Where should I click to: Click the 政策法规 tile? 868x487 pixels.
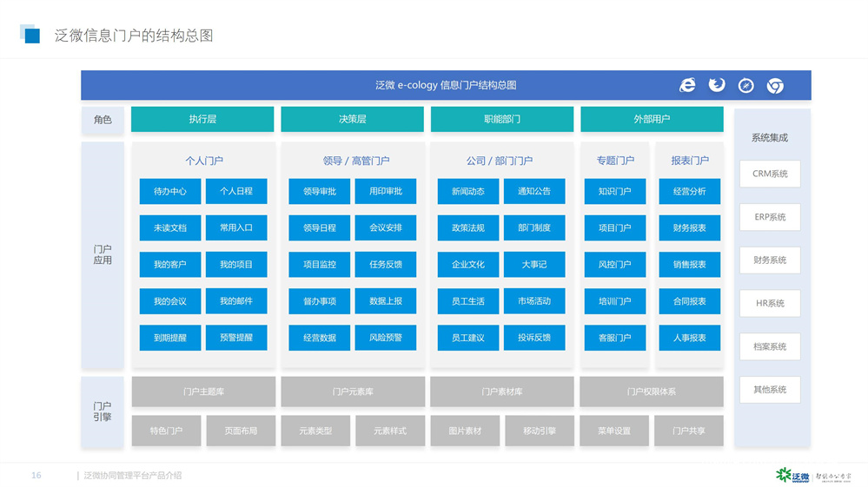[x=468, y=227]
